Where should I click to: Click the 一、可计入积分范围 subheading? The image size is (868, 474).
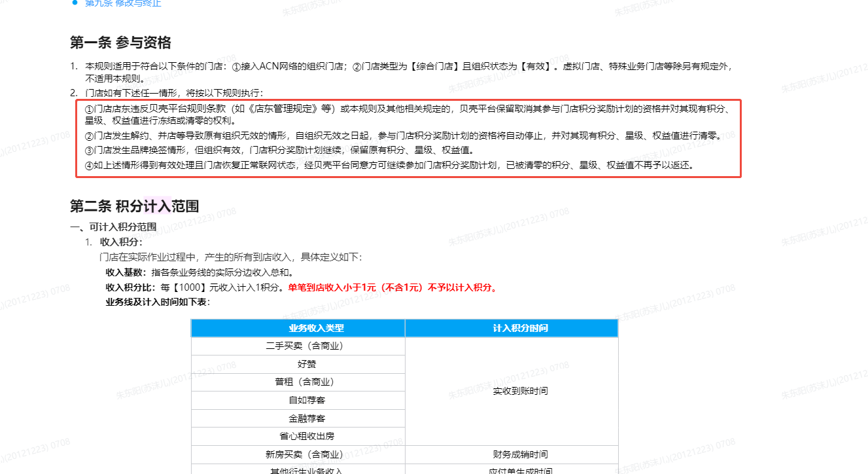(113, 227)
